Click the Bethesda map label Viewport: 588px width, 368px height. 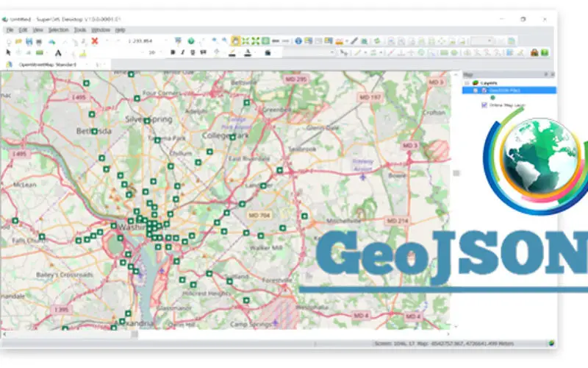[94, 131]
